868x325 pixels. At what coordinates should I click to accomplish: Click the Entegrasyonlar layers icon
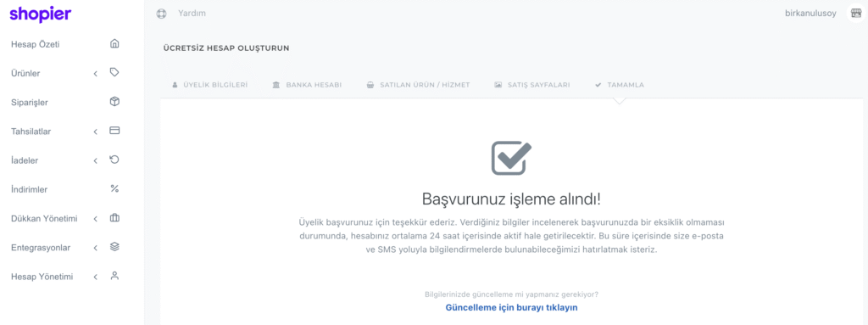pos(114,247)
